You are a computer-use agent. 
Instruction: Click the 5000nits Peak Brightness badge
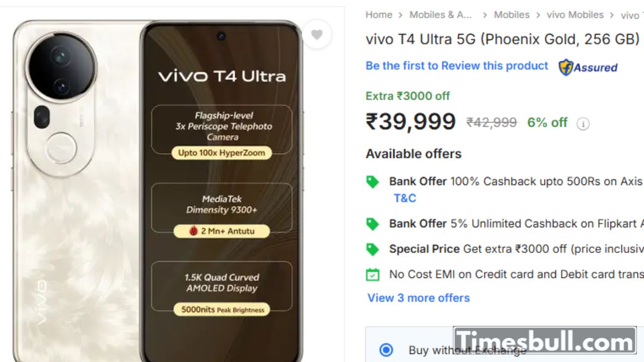coord(222,310)
